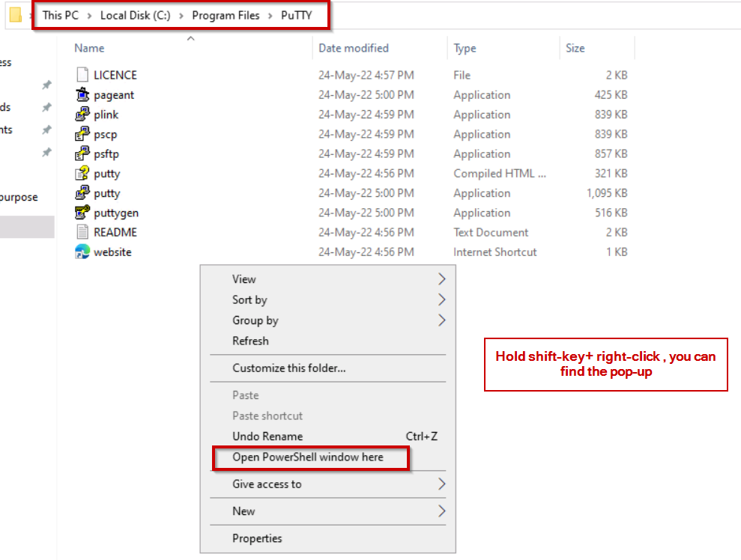741x560 pixels.
Task: Click the Compiled HTML type cell
Action: click(500, 173)
